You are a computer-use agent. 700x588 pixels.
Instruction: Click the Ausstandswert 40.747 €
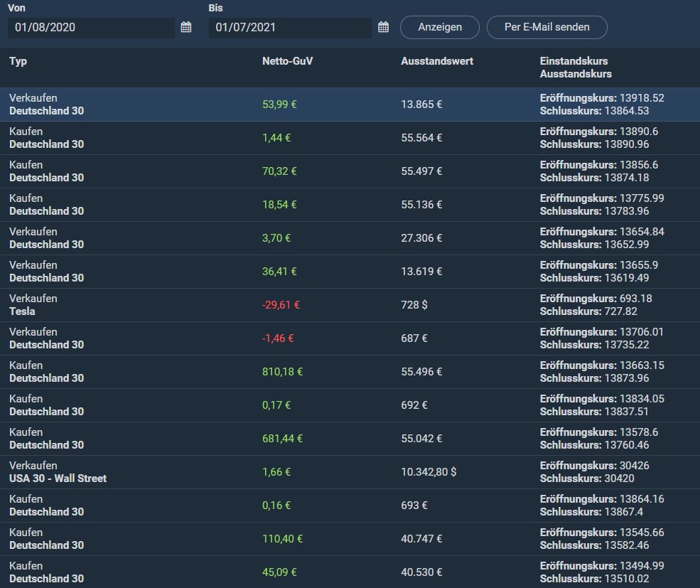(421, 539)
